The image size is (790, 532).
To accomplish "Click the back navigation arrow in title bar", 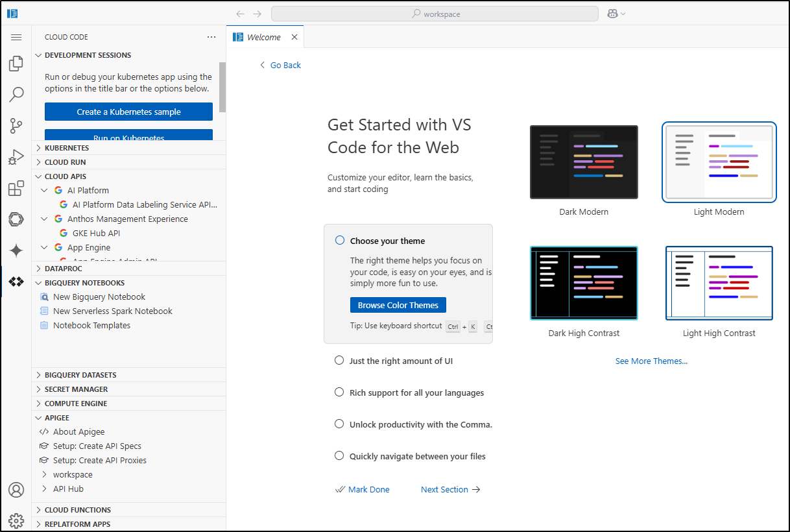I will 241,14.
